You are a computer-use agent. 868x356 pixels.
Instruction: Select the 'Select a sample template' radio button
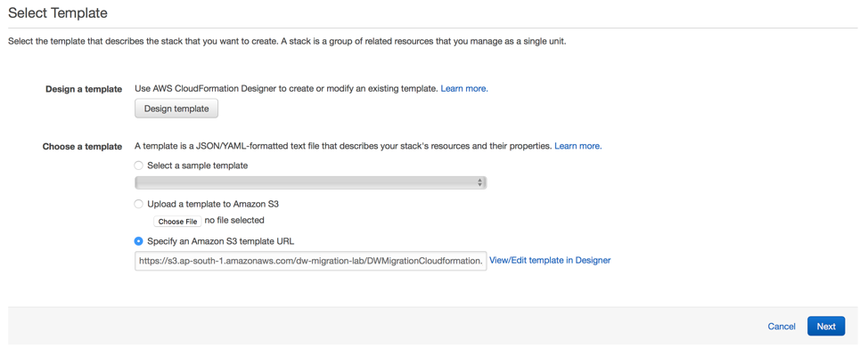pos(138,166)
